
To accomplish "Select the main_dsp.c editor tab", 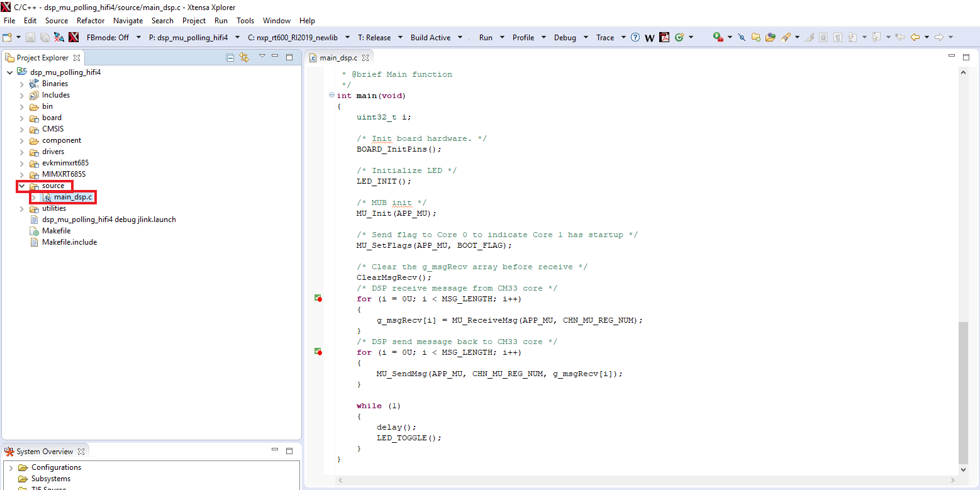I will pos(338,58).
